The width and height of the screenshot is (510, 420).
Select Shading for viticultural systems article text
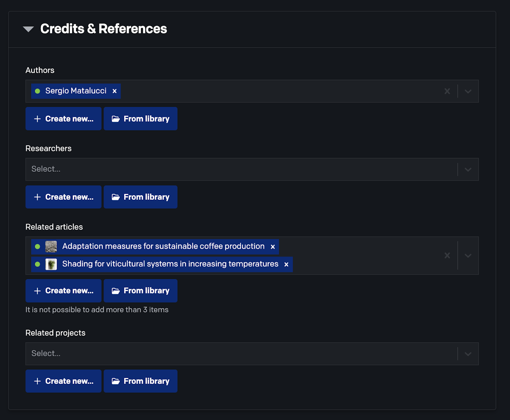click(x=170, y=264)
